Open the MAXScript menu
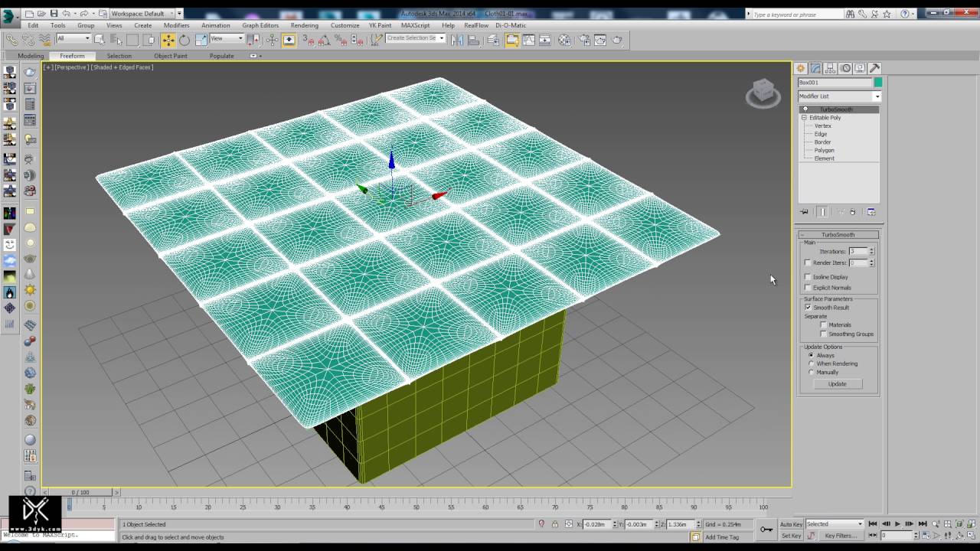980x551 pixels. click(x=415, y=25)
